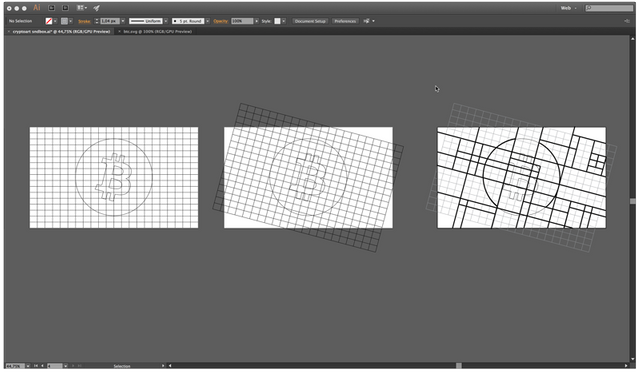Click the Preferences button

345,21
